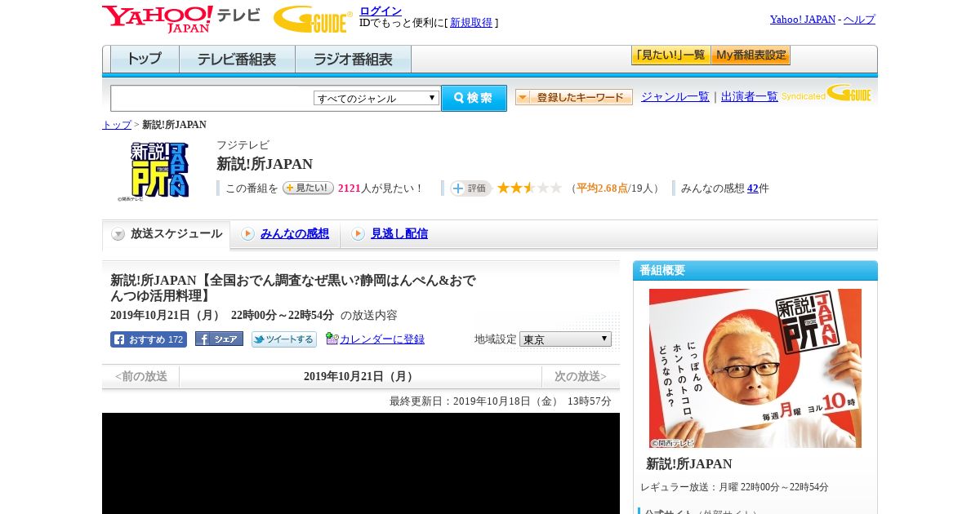Click the 「見たい!」一覧 button
The height and width of the screenshot is (514, 980).
click(670, 55)
